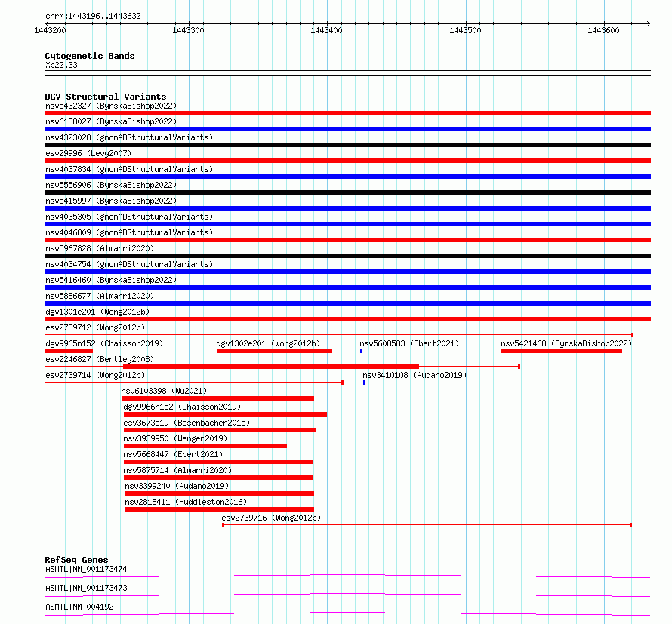Click the 1443300 ruler position label
This screenshot has width=672, height=624.
coord(188,30)
